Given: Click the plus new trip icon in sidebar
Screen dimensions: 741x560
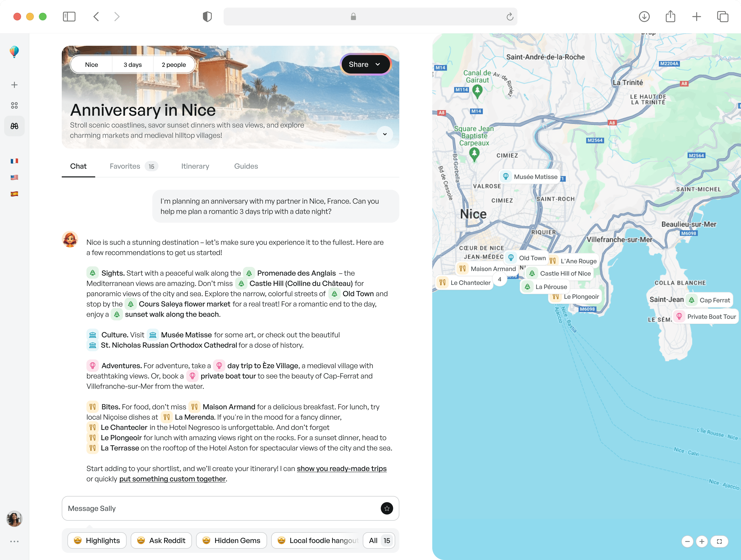Looking at the screenshot, I should (x=14, y=85).
